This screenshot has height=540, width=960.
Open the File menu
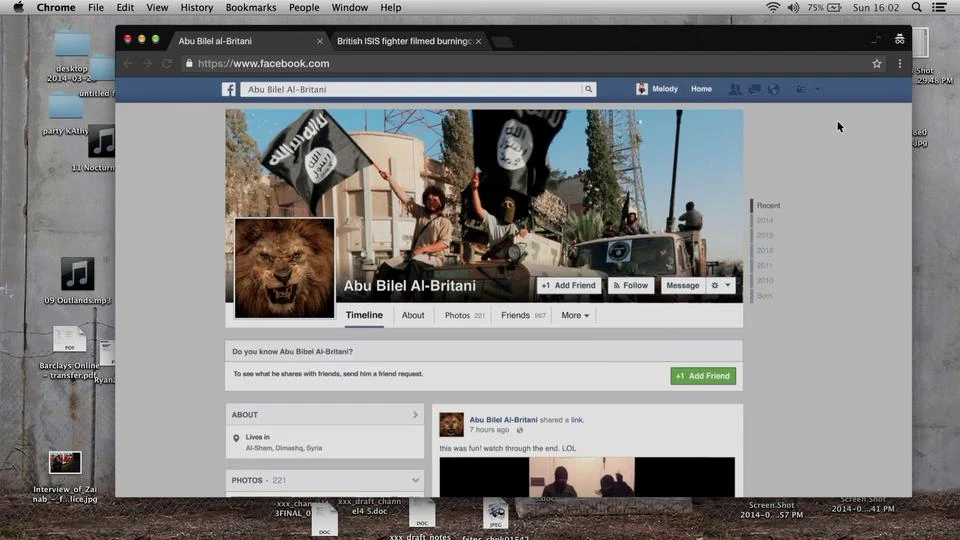[x=96, y=7]
